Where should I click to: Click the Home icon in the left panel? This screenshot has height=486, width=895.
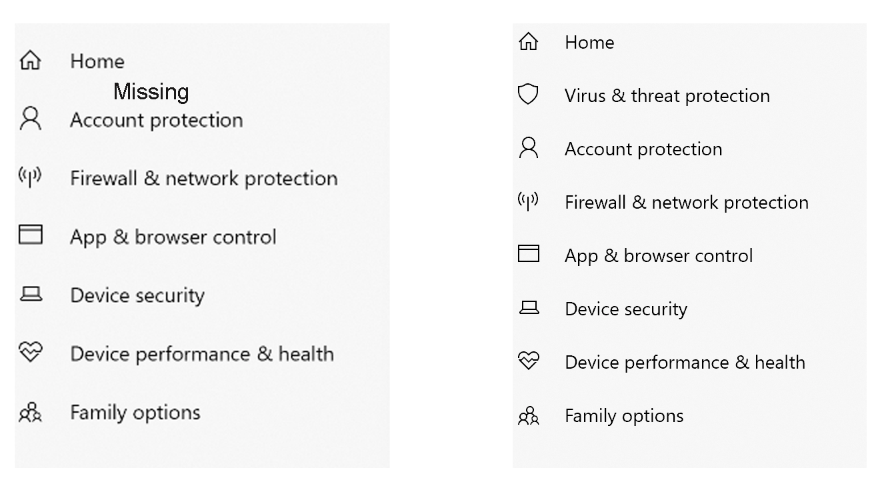31,61
